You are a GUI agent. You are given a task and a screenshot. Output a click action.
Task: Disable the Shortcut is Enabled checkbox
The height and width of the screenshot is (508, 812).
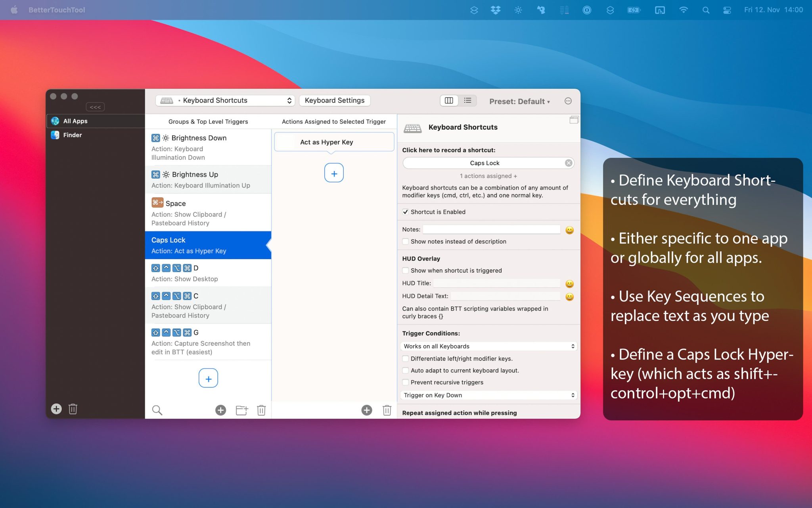pyautogui.click(x=405, y=212)
